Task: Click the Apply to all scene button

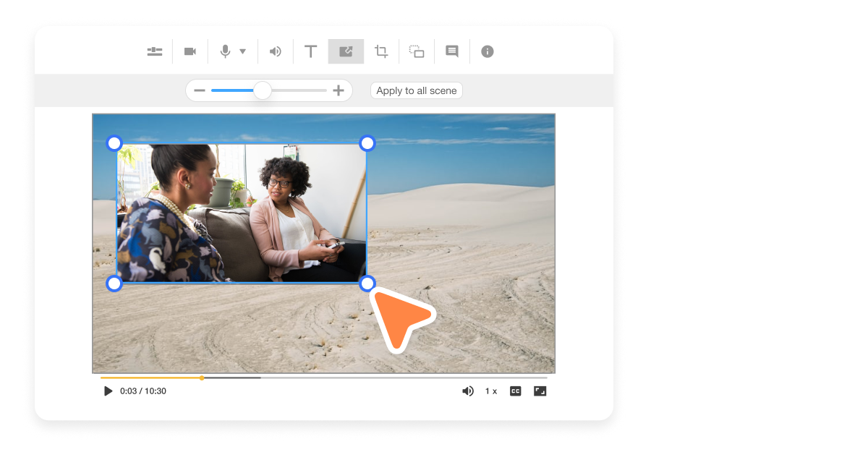Action: [416, 90]
